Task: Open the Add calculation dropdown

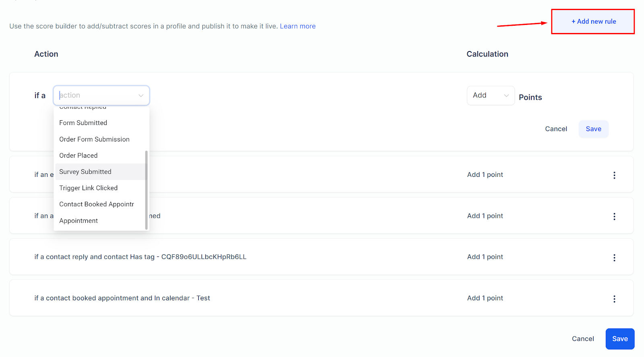Action: point(491,96)
